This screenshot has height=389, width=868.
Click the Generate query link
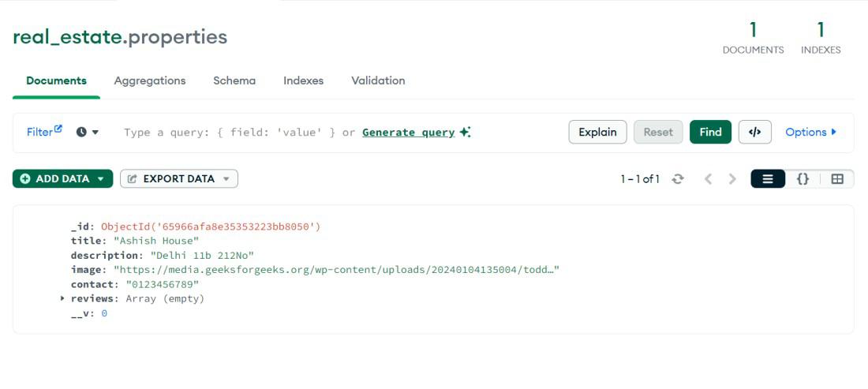click(408, 132)
